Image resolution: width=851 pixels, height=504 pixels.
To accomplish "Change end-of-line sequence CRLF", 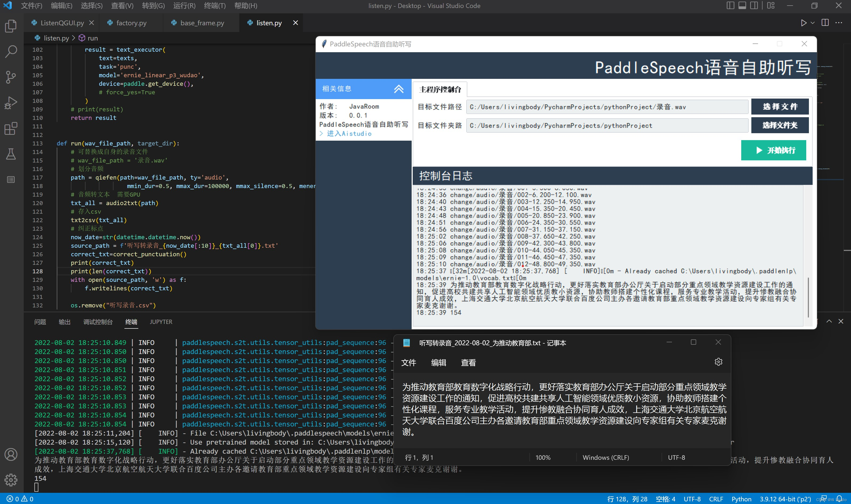I will click(716, 499).
